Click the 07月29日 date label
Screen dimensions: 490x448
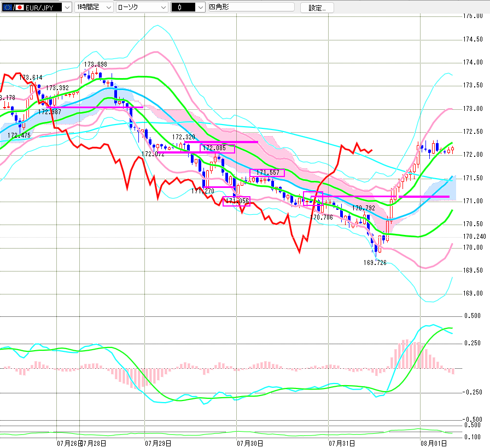[x=158, y=443]
